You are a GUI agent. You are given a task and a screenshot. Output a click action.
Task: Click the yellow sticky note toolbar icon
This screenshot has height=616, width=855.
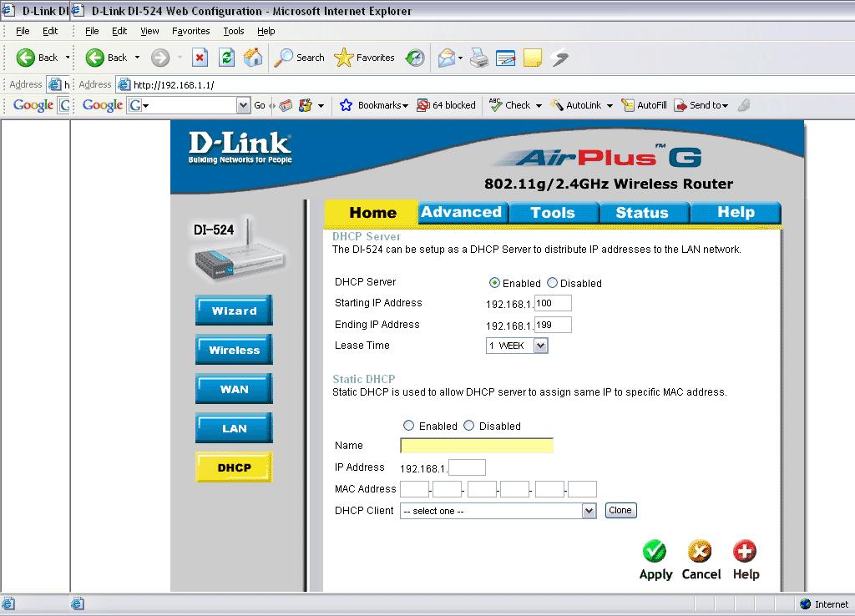[x=532, y=58]
